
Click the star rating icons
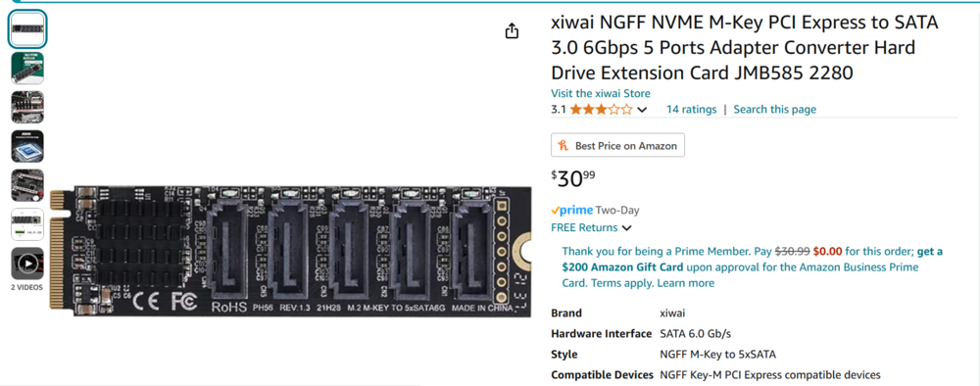click(601, 110)
